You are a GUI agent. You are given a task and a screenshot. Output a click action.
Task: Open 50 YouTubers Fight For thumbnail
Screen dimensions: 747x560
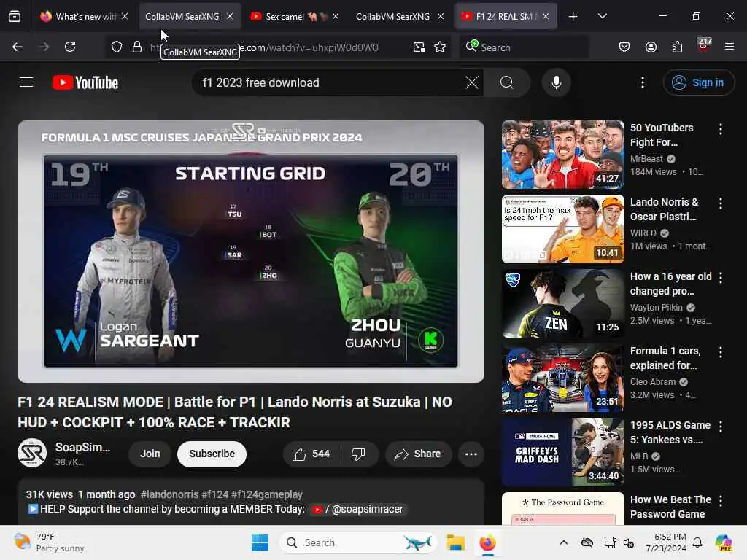[x=563, y=155]
